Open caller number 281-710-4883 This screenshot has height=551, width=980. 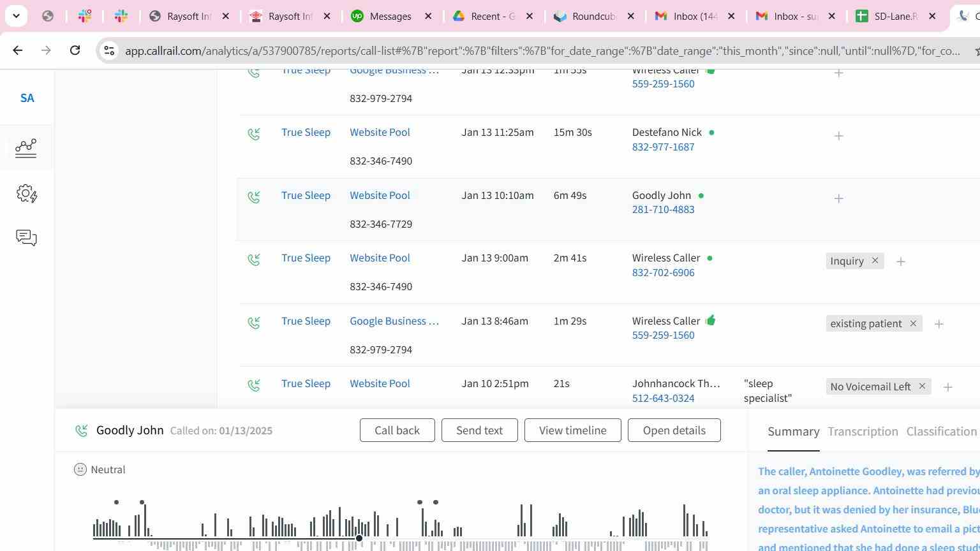(663, 209)
